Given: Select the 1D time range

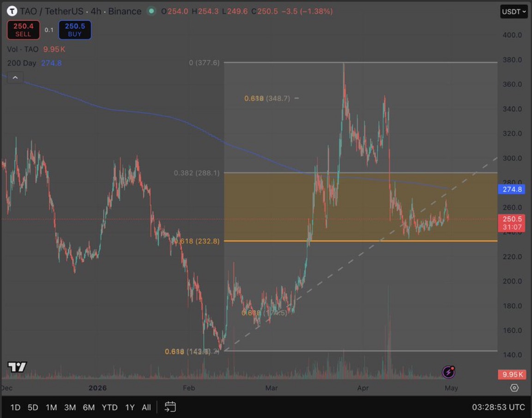Looking at the screenshot, I should pos(15,407).
